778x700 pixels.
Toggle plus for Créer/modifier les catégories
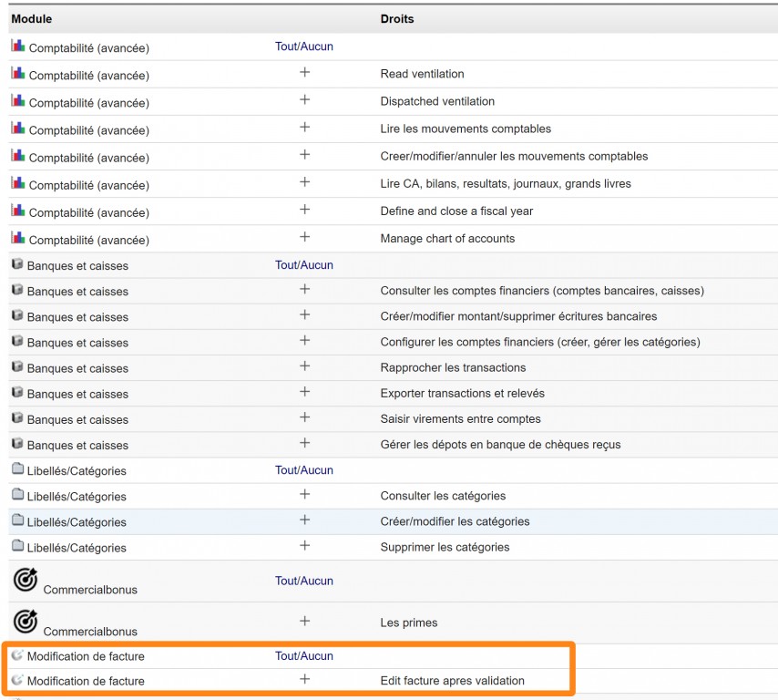(304, 520)
